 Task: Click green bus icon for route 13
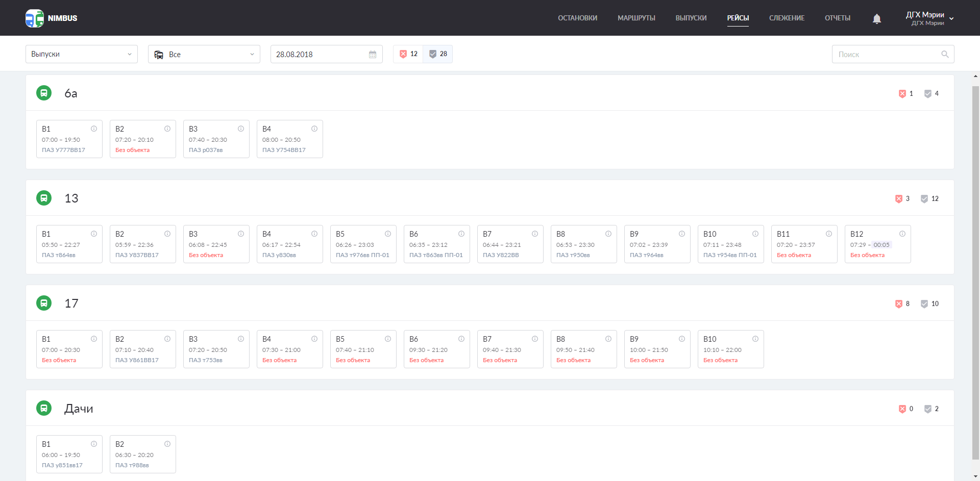(x=44, y=198)
